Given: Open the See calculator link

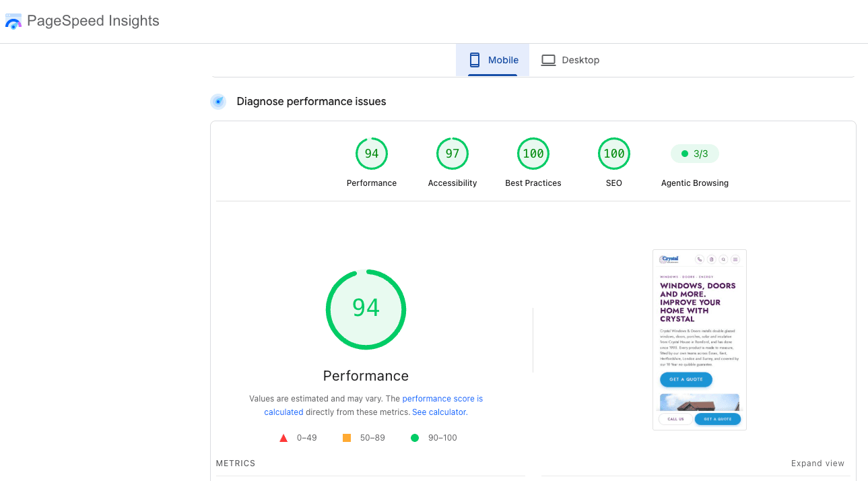Looking at the screenshot, I should click(x=439, y=412).
